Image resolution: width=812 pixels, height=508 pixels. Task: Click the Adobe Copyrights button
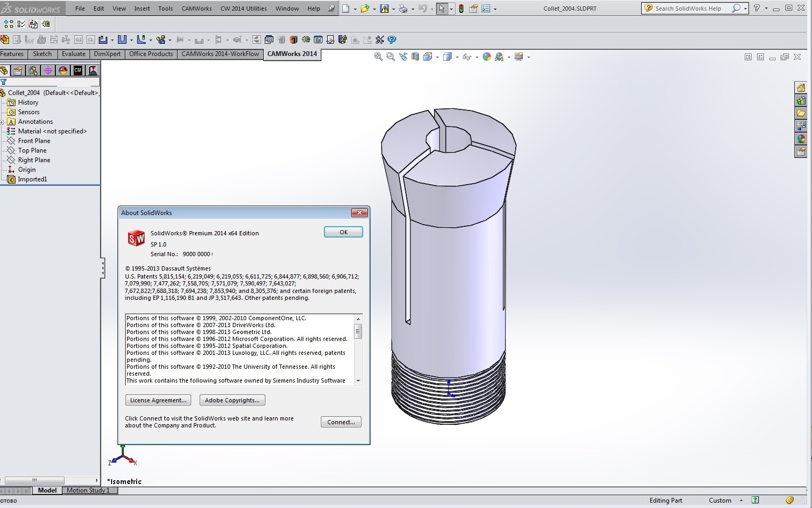coord(232,400)
